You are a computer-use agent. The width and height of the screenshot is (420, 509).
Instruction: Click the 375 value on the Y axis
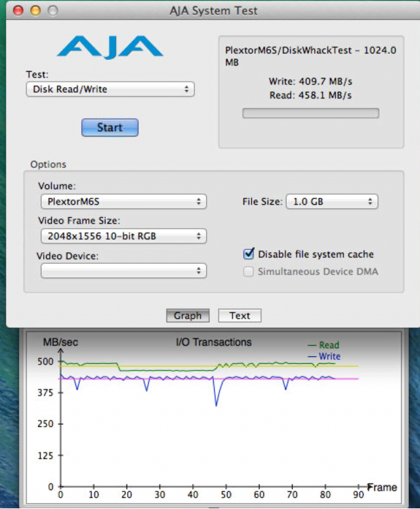click(x=45, y=393)
